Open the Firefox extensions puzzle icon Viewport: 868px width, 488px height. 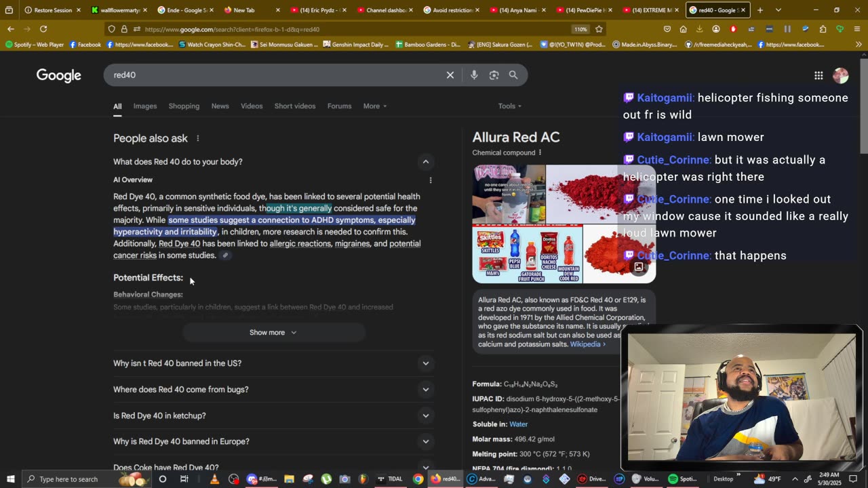pos(823,29)
